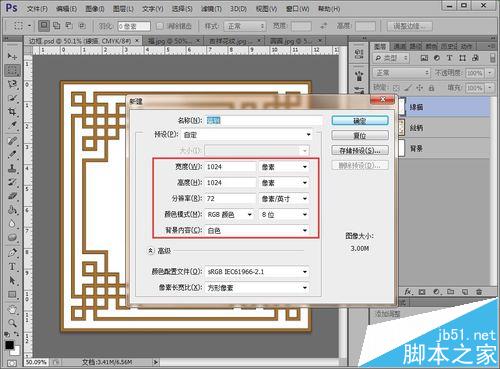The image size is (500, 369).
Task: Open the 滤镜(T) menu
Action: pos(211,9)
